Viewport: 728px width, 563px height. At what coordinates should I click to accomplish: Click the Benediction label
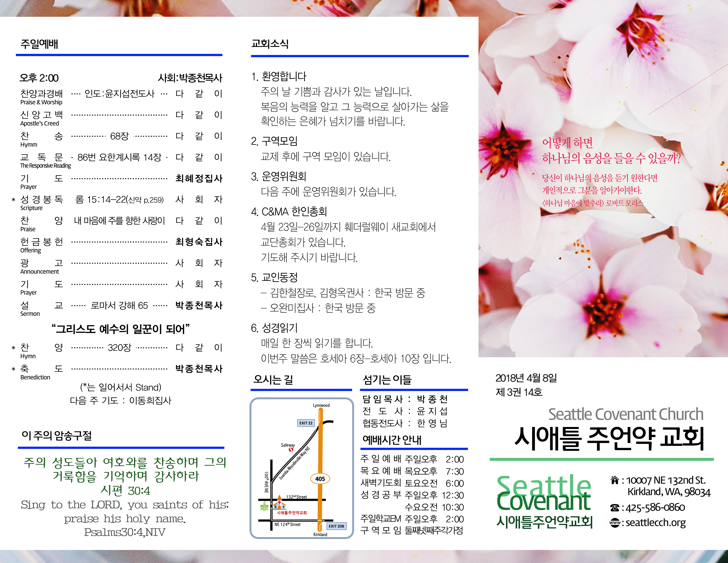point(35,377)
